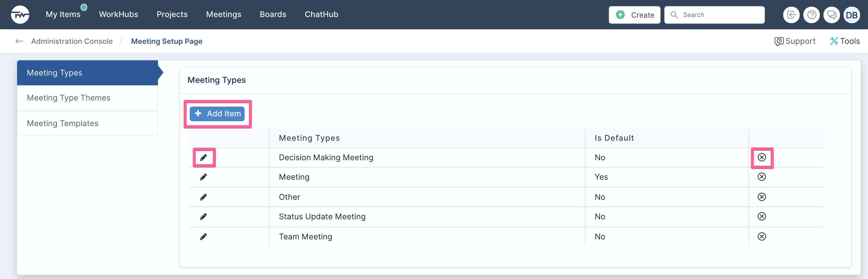The width and height of the screenshot is (868, 279).
Task: Open the Meetings navigation item
Action: tap(223, 15)
